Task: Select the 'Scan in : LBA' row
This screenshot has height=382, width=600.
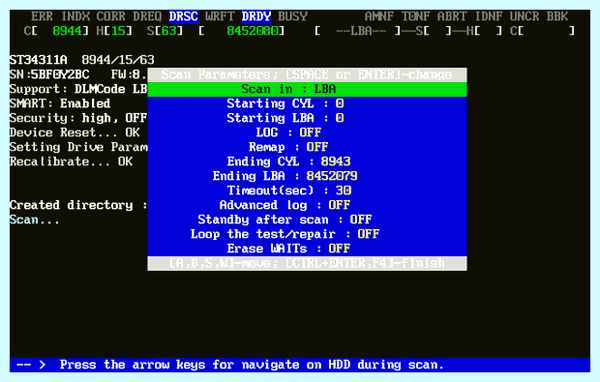Action: 307,89
